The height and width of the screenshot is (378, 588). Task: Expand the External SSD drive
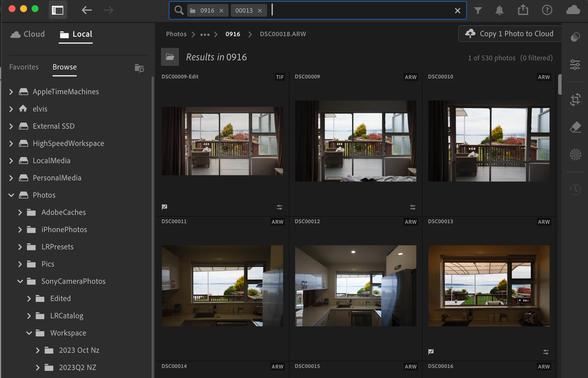coord(11,126)
